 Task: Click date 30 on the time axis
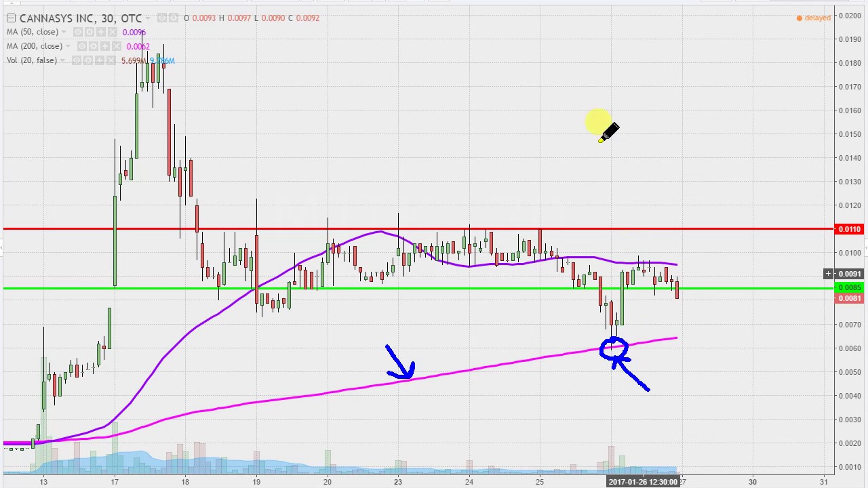753,482
